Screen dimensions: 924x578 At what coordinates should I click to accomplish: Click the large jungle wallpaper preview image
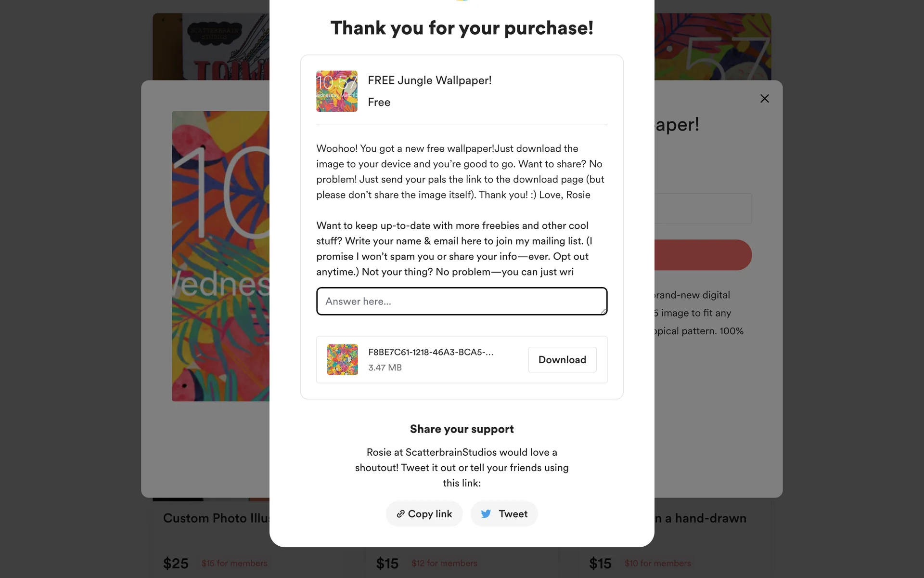click(220, 256)
